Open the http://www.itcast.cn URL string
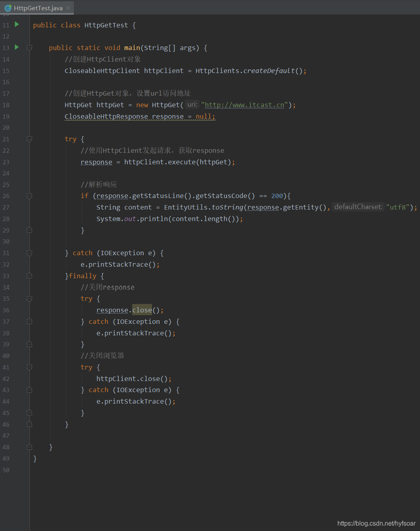Image resolution: width=420 pixels, height=531 pixels. click(245, 105)
